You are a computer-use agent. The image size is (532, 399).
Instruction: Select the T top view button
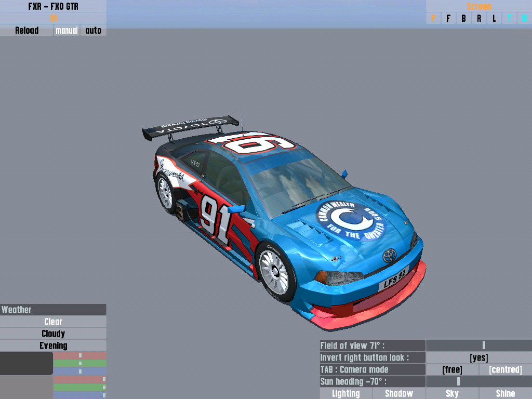(509, 18)
